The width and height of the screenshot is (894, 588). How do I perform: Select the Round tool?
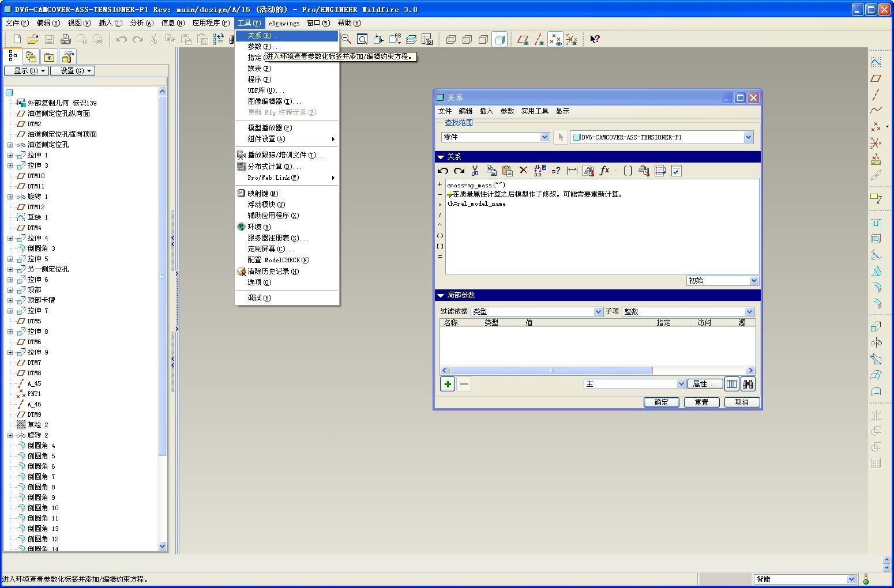[876, 287]
